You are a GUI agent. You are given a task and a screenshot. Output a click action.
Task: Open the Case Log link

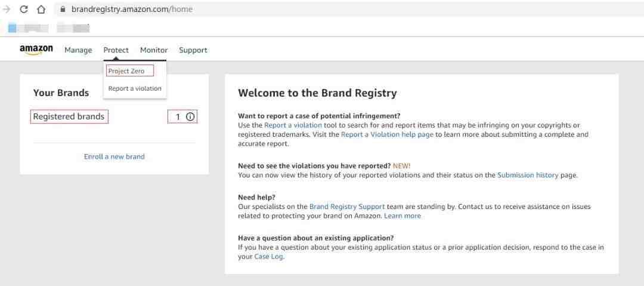(268, 256)
